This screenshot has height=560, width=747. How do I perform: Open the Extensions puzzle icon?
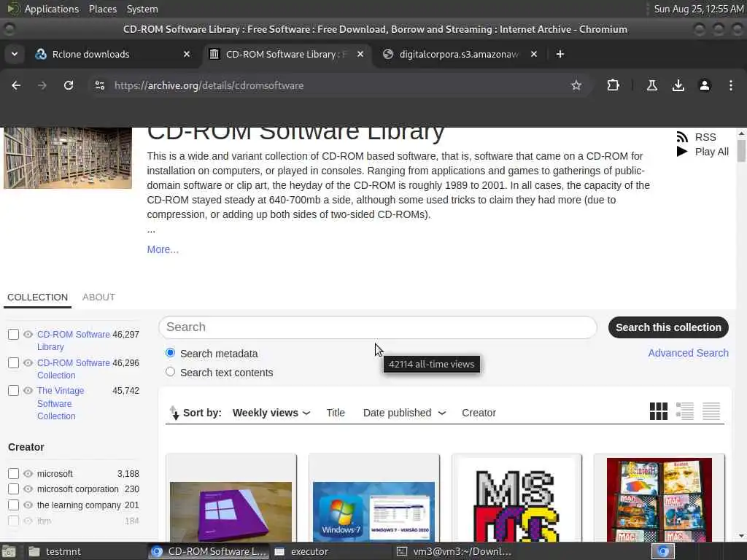coord(613,85)
